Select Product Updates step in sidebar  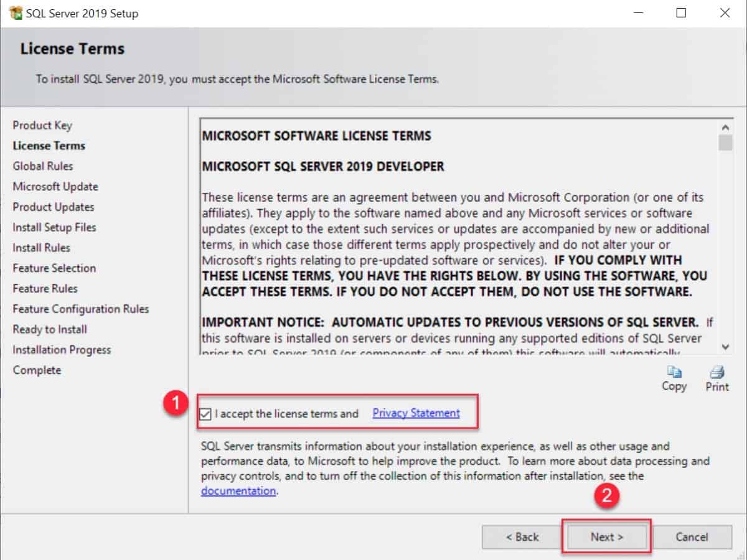pyautogui.click(x=54, y=207)
